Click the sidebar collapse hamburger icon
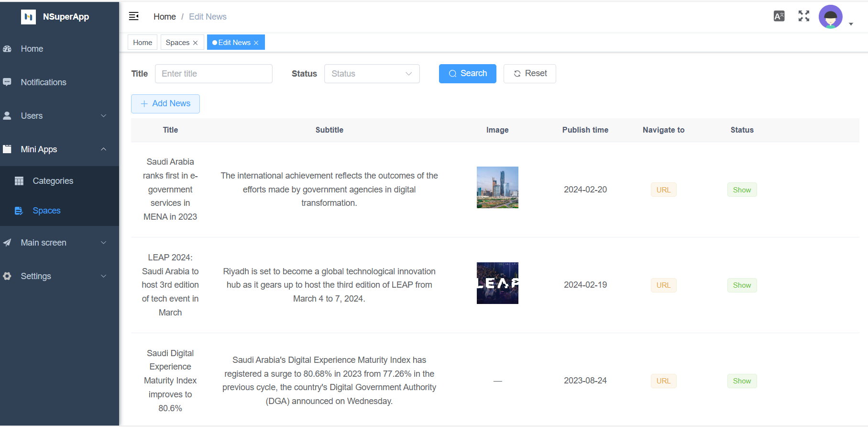Screen dimensions: 868x427 point(134,16)
